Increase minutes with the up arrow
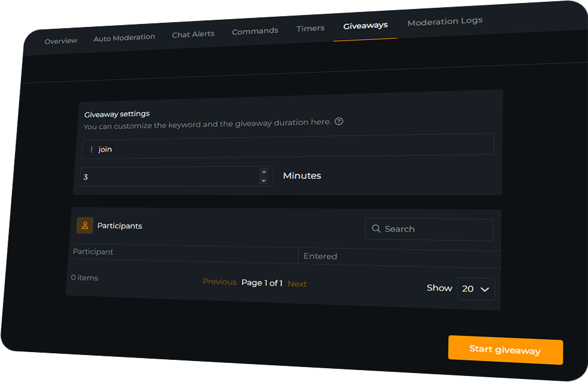Viewport: 588px width, 382px height. 264,171
